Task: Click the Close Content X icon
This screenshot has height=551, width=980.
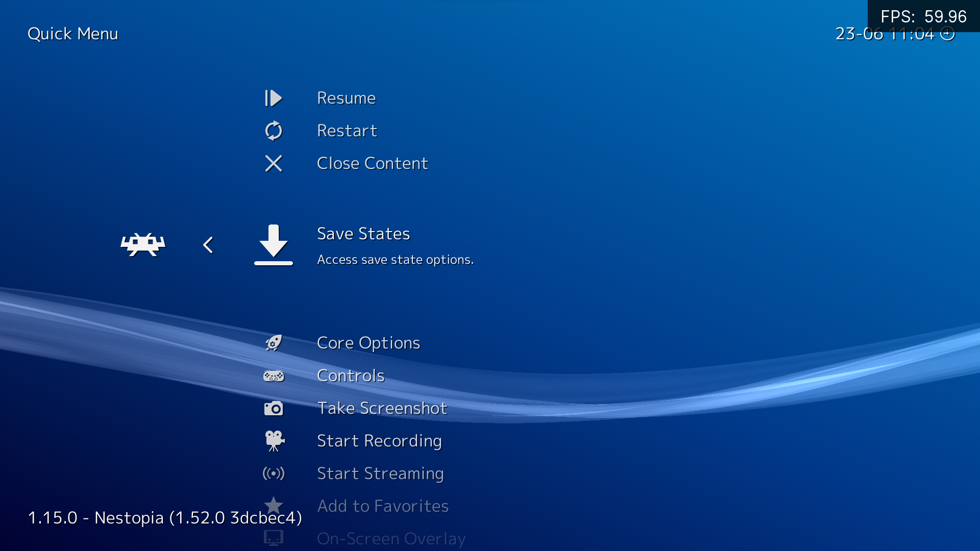Action: point(274,163)
